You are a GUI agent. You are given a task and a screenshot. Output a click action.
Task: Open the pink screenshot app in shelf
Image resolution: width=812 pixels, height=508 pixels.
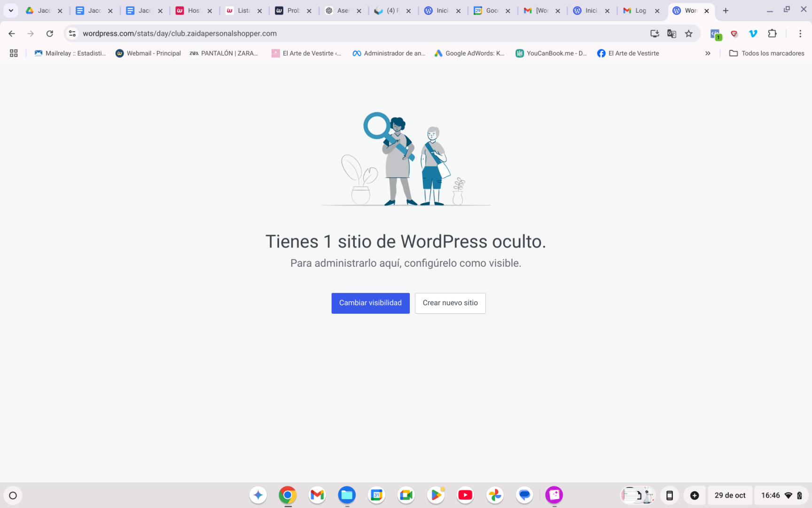pos(554,495)
